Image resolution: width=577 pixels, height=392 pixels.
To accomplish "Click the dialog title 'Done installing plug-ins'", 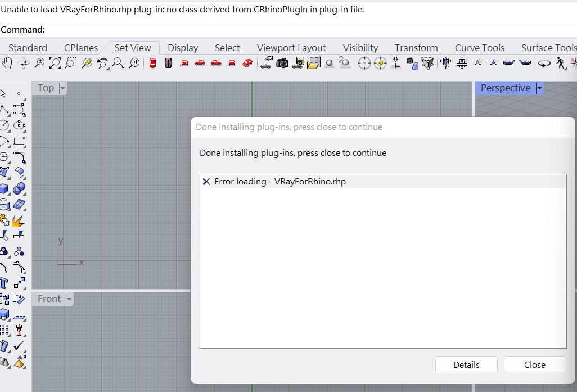I will (x=289, y=127).
